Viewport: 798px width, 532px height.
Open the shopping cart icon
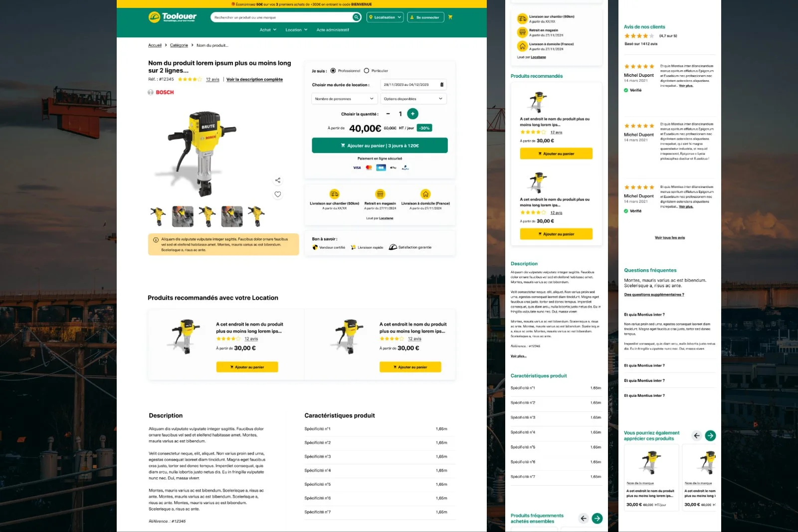(x=450, y=17)
